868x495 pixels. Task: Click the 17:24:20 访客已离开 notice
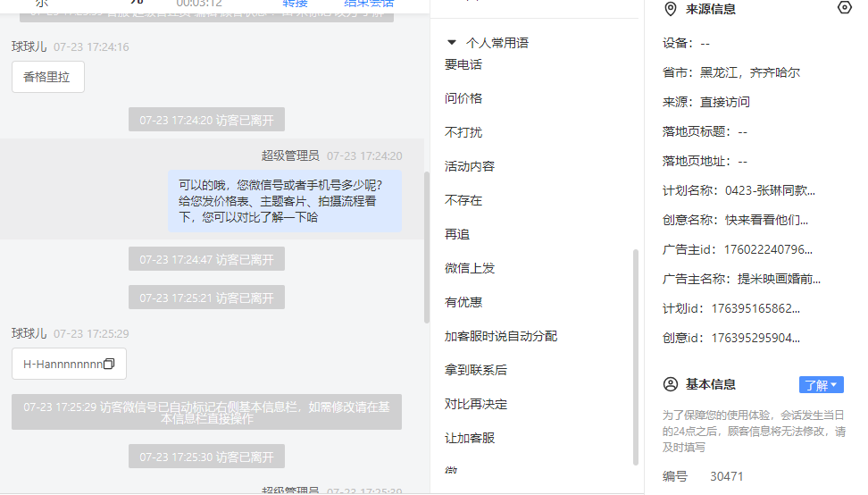[x=206, y=120]
